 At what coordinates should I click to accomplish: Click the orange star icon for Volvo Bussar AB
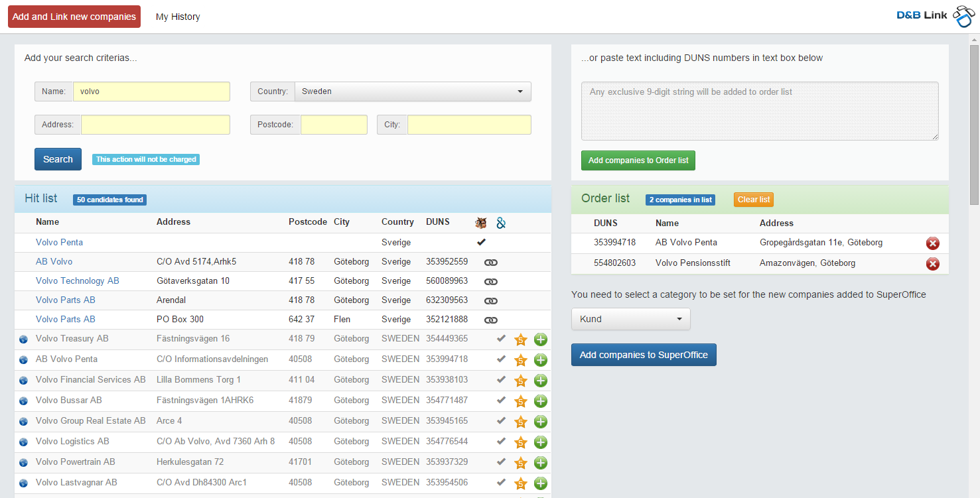(x=521, y=401)
